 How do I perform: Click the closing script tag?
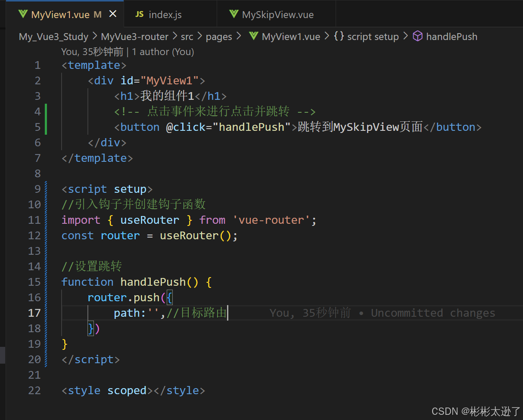click(x=91, y=359)
